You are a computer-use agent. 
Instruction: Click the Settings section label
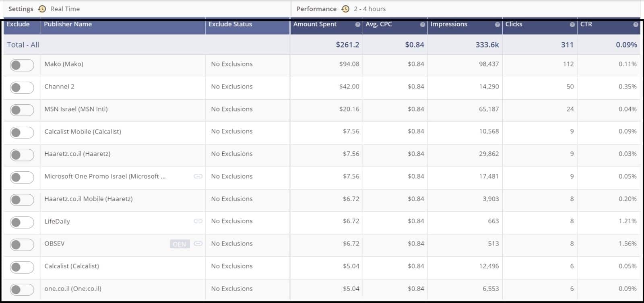(x=21, y=9)
